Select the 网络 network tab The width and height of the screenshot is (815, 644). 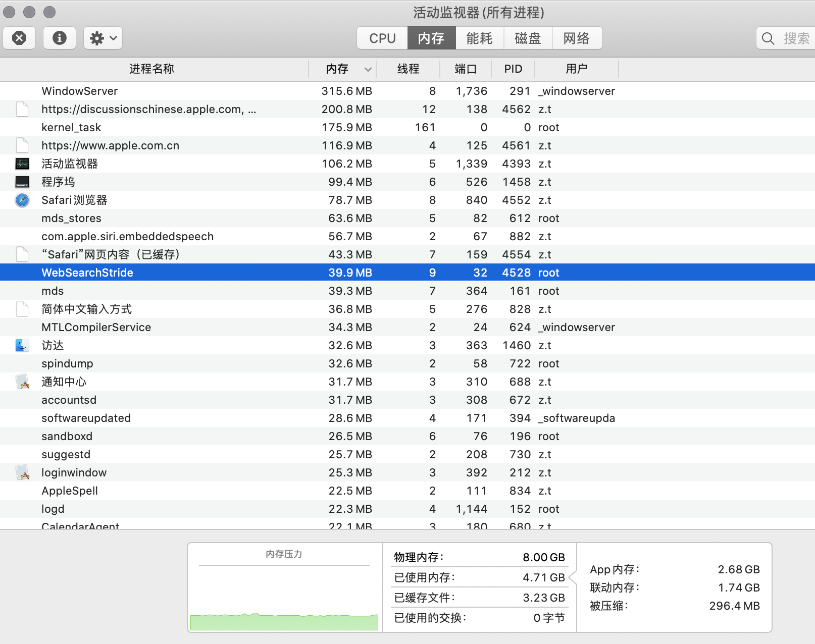click(x=576, y=38)
